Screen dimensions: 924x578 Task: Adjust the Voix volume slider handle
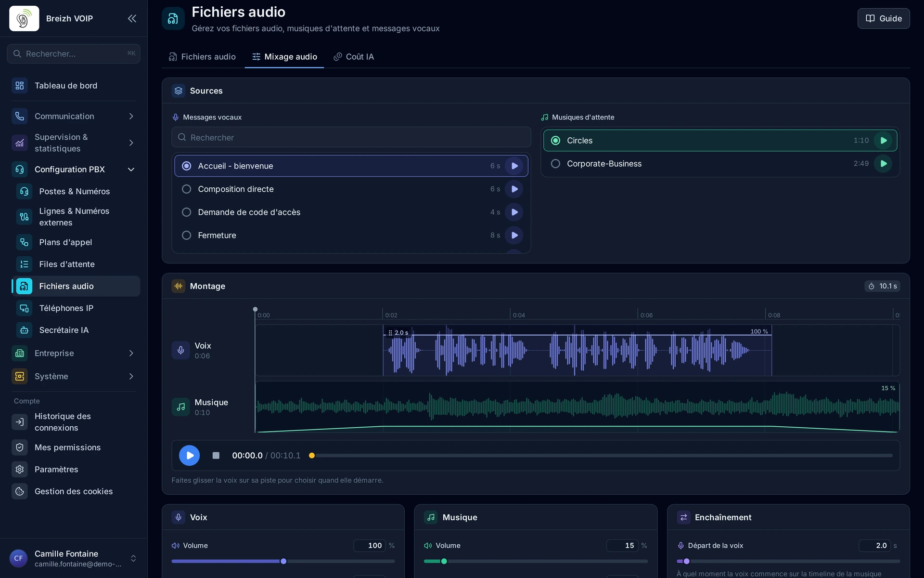pos(283,561)
